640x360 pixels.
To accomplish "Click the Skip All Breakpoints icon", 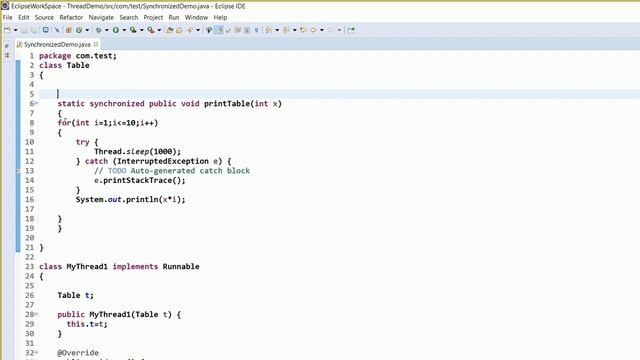I will click(x=57, y=30).
